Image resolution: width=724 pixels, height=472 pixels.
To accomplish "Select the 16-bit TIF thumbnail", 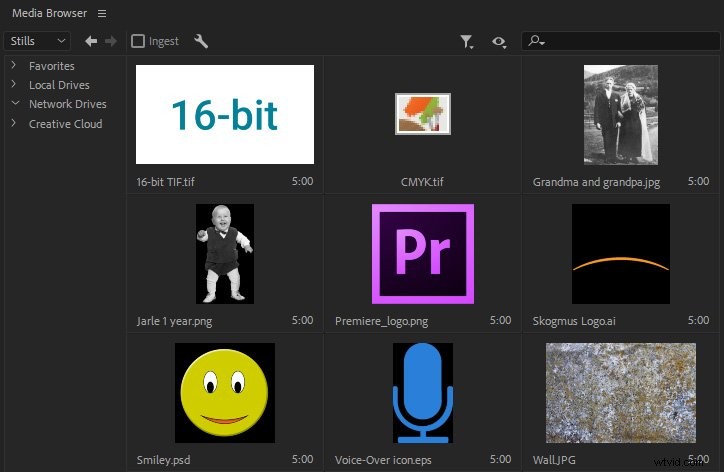I will click(225, 114).
